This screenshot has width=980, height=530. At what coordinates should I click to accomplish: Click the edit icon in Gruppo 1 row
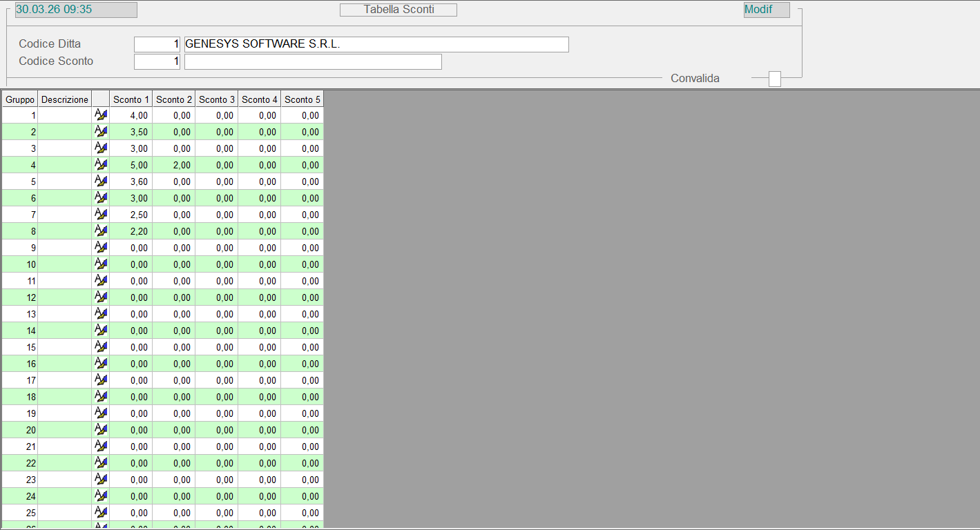(x=101, y=115)
